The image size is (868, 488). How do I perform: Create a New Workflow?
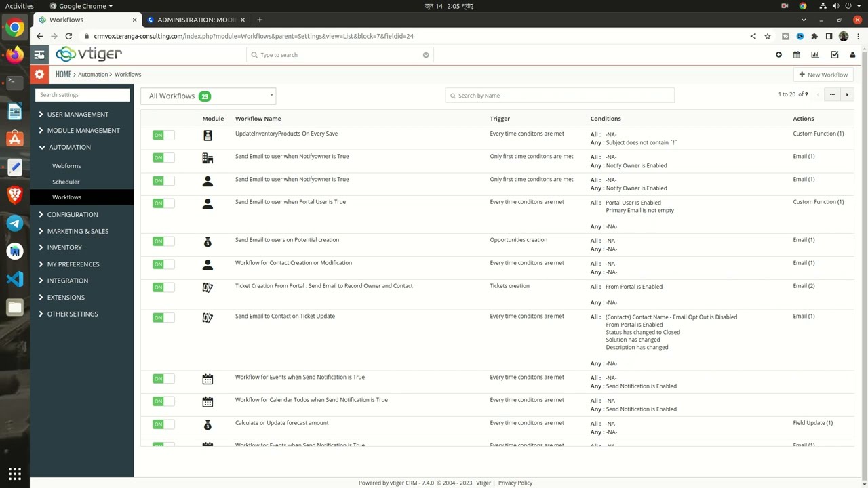[x=823, y=75]
